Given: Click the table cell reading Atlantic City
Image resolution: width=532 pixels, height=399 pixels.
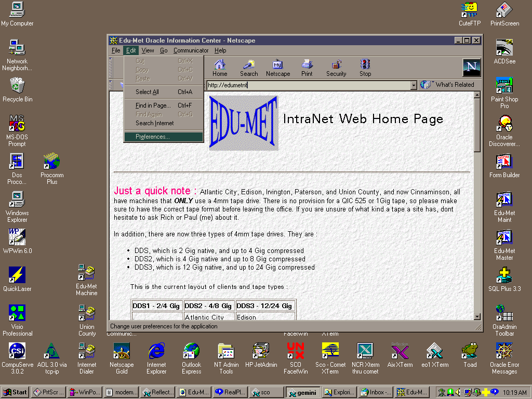Looking at the screenshot, I should [x=209, y=317].
